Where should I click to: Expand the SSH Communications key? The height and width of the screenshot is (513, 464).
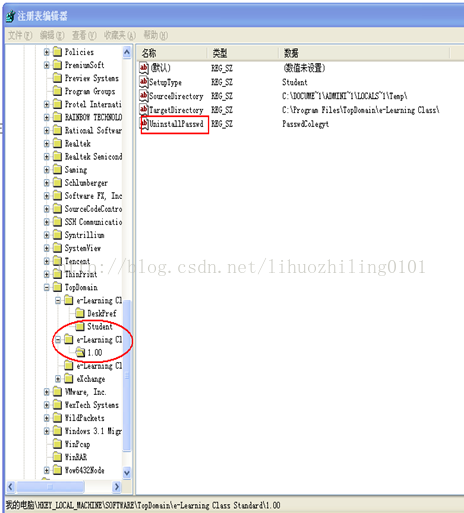[47, 222]
